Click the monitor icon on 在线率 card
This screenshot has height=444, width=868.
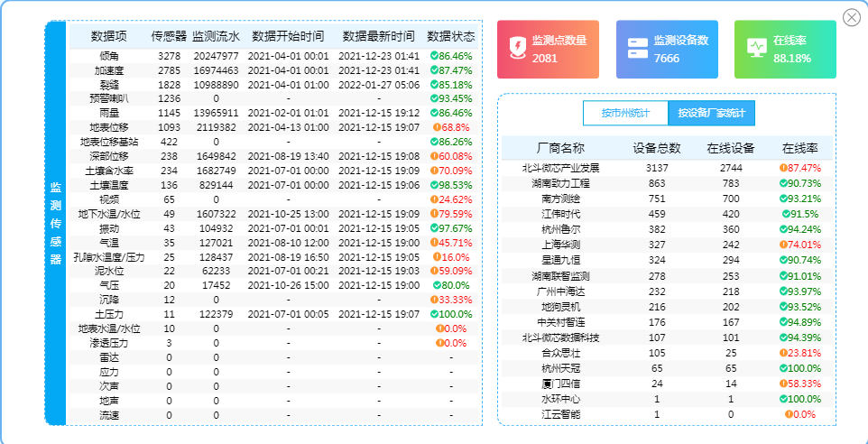click(757, 49)
